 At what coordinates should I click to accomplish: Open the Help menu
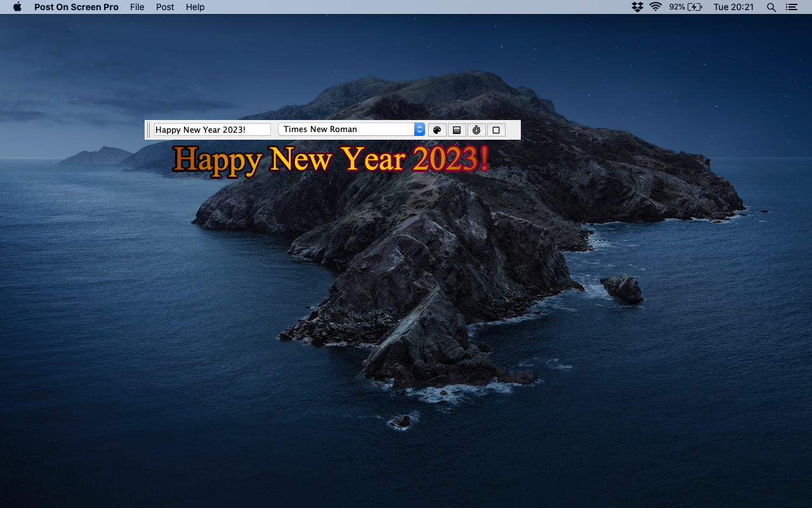(195, 7)
